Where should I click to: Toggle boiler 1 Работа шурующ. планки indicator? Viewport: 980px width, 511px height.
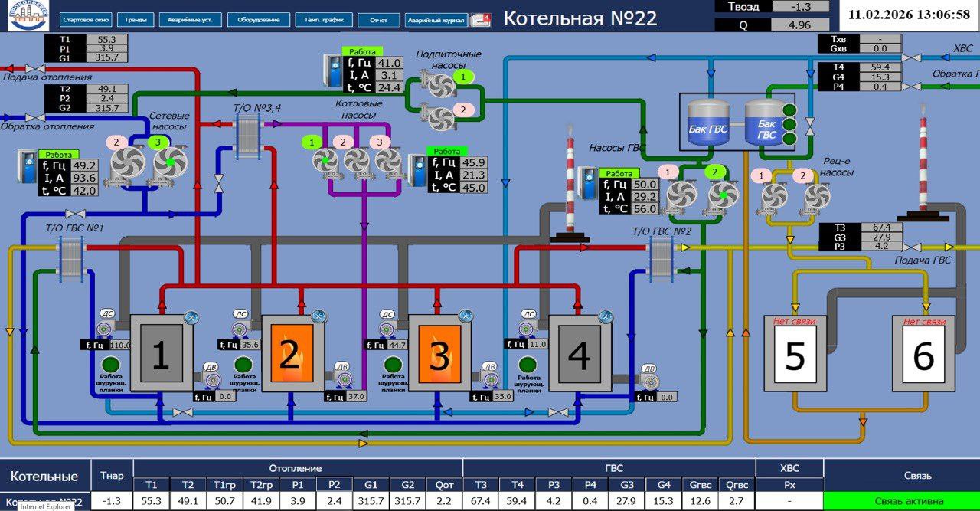click(112, 363)
